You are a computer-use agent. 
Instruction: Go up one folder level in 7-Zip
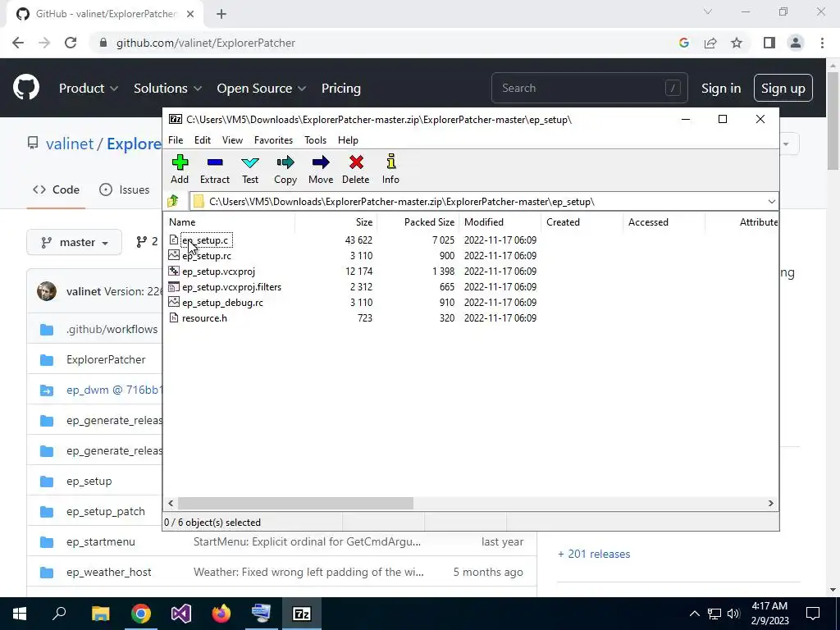coord(173,202)
